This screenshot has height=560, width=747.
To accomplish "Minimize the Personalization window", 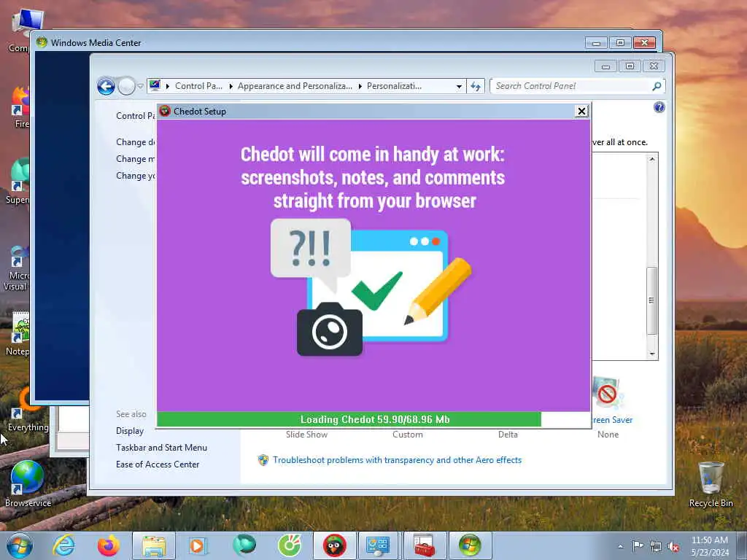I will point(605,66).
